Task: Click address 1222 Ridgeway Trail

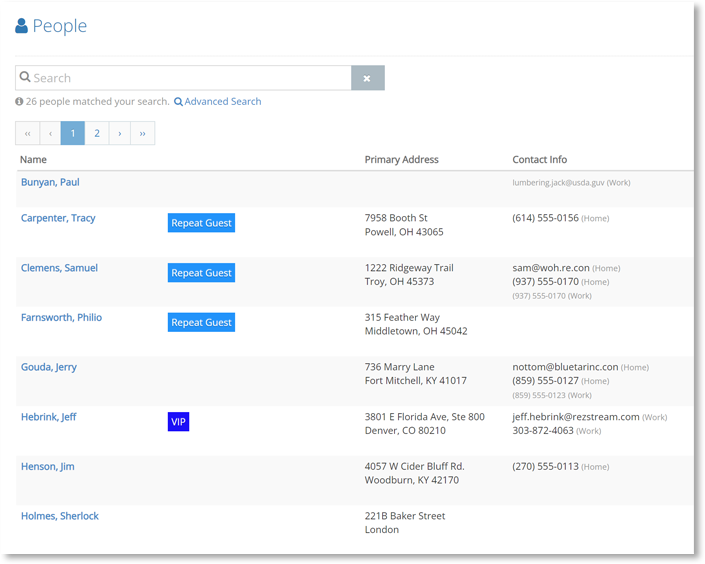Action: click(x=409, y=268)
